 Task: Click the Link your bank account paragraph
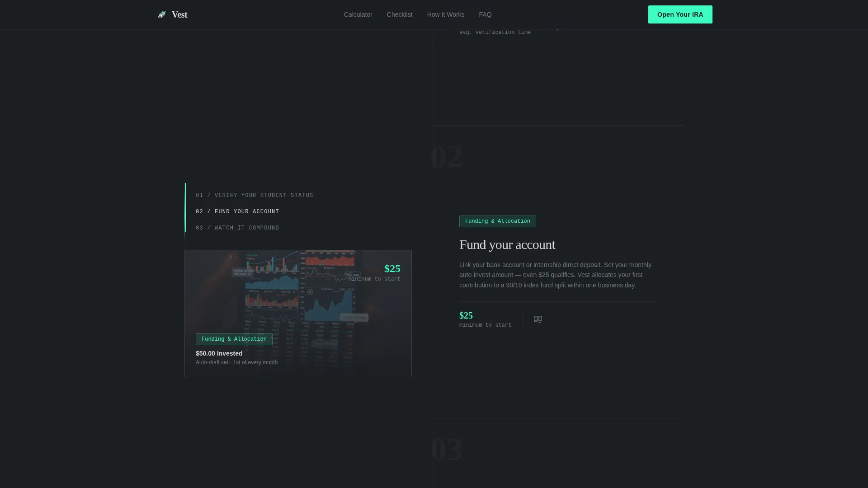coord(555,275)
